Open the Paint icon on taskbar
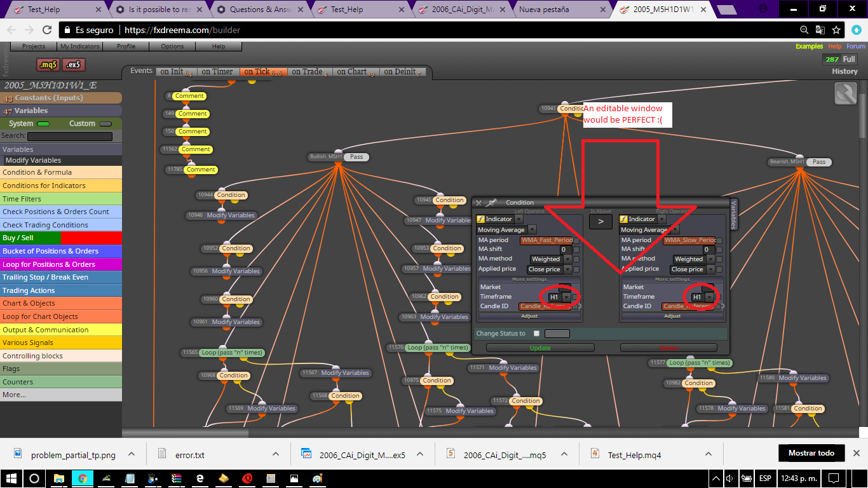This screenshot has width=868, height=488. [317, 478]
